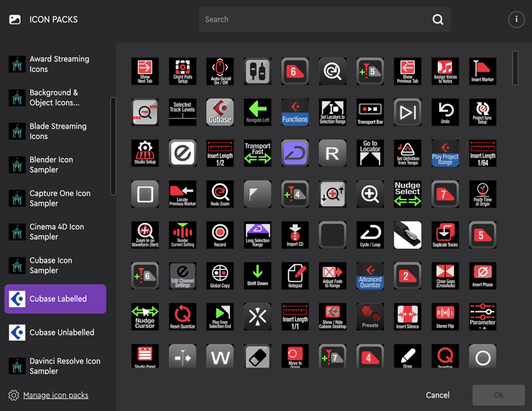Select the Insert Length 1/1 icon
The width and height of the screenshot is (532, 411).
tap(295, 317)
